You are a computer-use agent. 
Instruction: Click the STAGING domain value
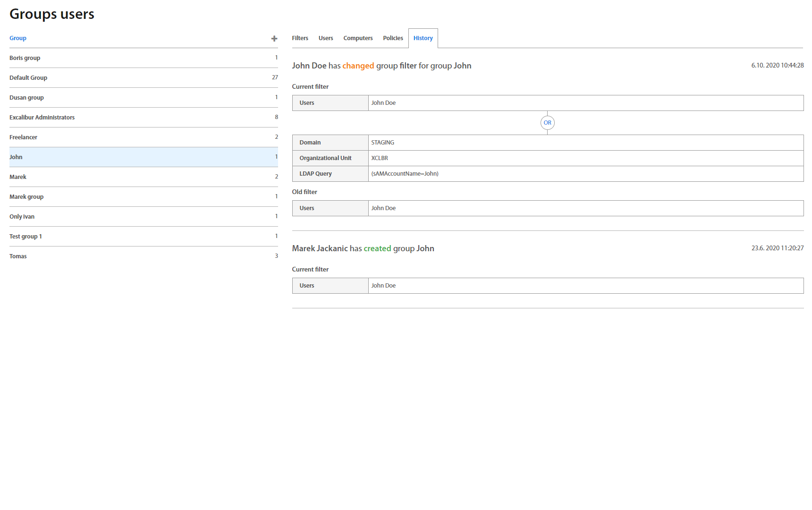click(382, 143)
